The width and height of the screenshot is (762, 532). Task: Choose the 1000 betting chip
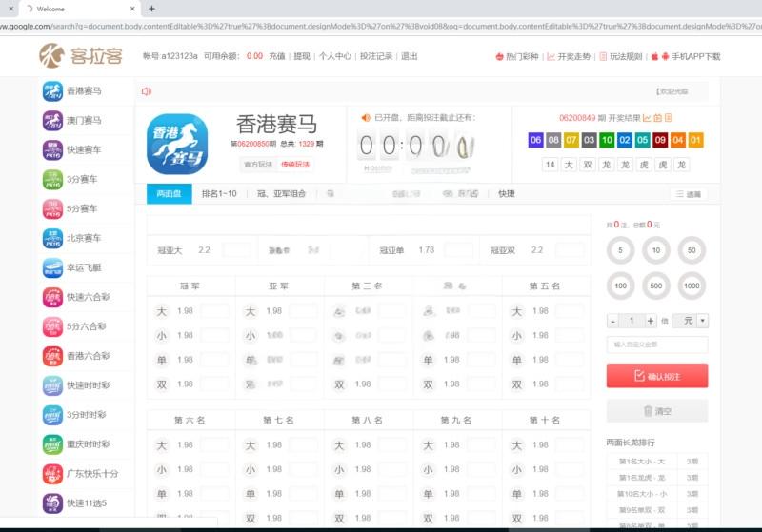pyautogui.click(x=692, y=286)
